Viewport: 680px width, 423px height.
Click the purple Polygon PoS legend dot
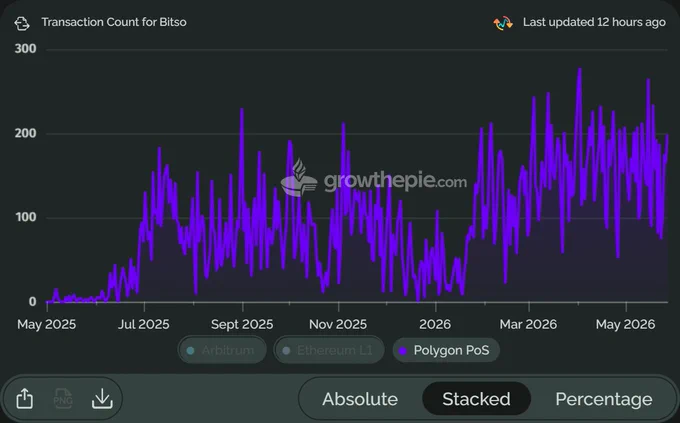click(403, 351)
